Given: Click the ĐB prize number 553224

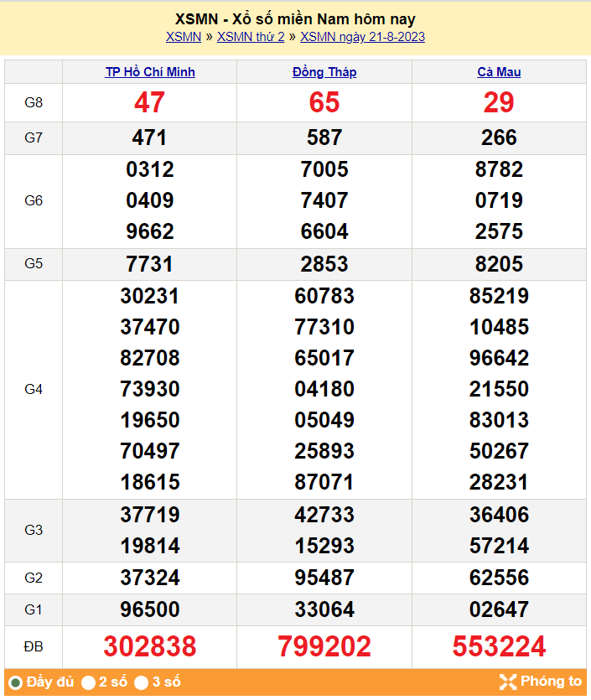Looking at the screenshot, I should point(499,646).
